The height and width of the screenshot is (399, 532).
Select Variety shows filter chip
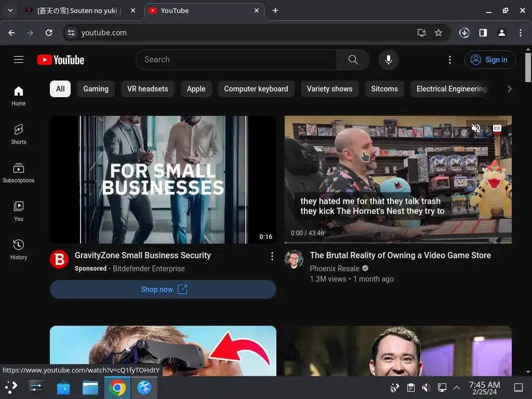[x=329, y=89]
